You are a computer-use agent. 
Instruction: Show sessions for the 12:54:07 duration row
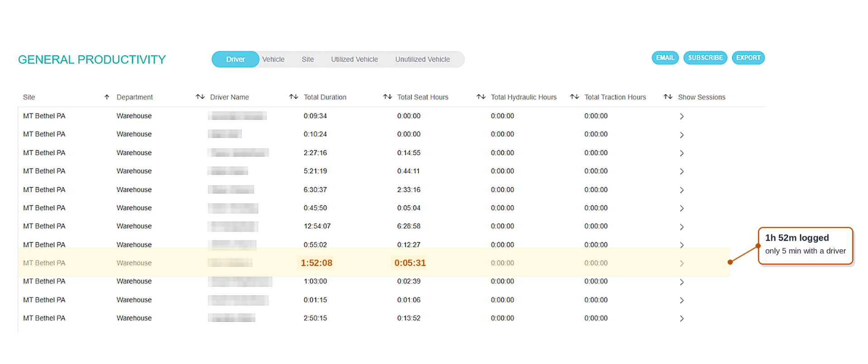pos(682,227)
